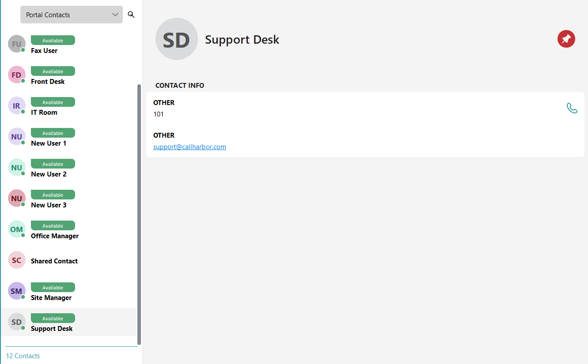Open the support@callharbor.com email link

click(x=190, y=147)
